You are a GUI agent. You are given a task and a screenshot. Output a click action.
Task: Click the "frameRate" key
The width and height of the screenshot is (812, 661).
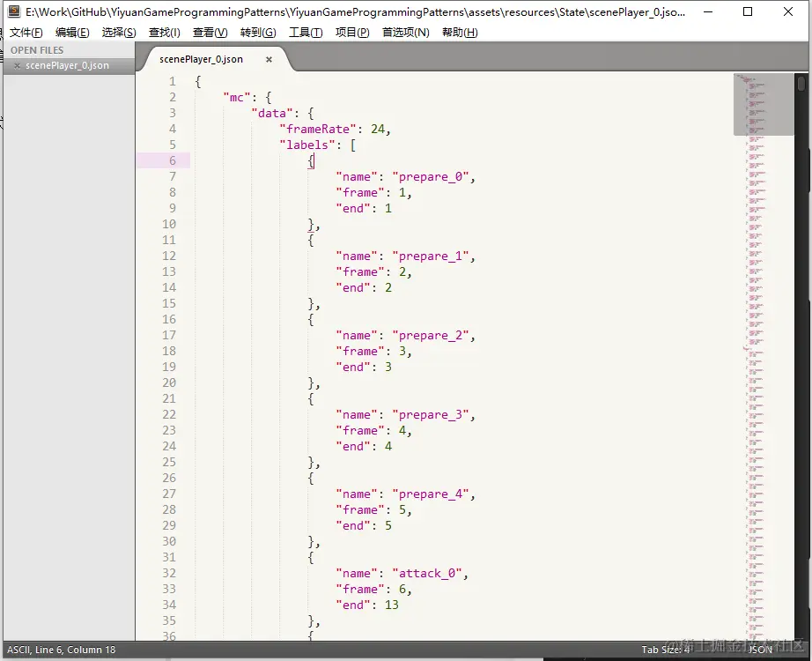318,129
